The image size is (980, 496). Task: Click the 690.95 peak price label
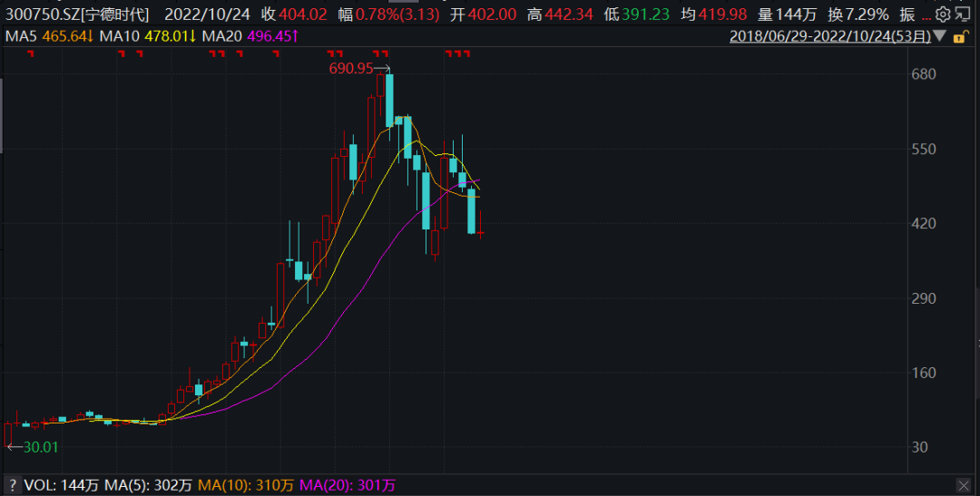[350, 69]
